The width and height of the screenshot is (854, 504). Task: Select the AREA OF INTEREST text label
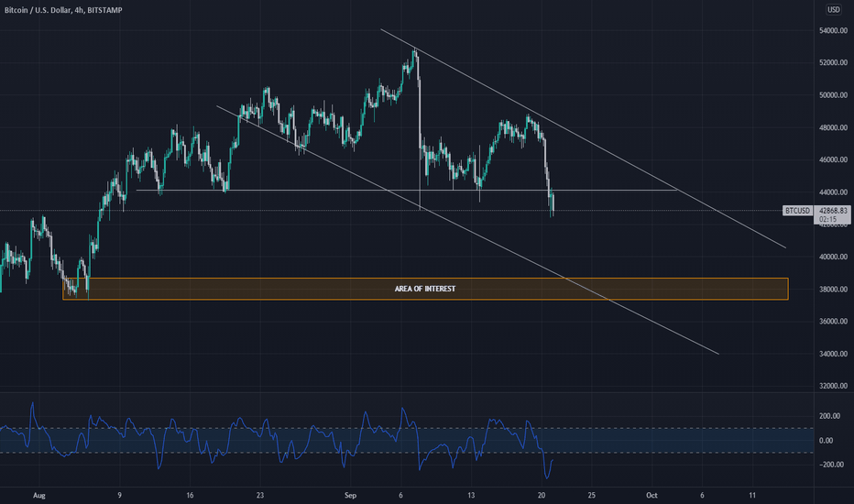click(425, 289)
